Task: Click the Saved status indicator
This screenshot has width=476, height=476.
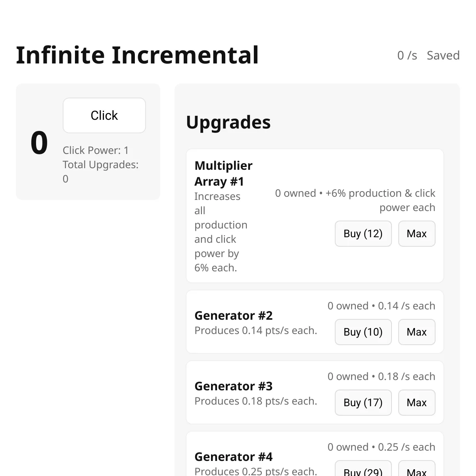Action: 443,56
